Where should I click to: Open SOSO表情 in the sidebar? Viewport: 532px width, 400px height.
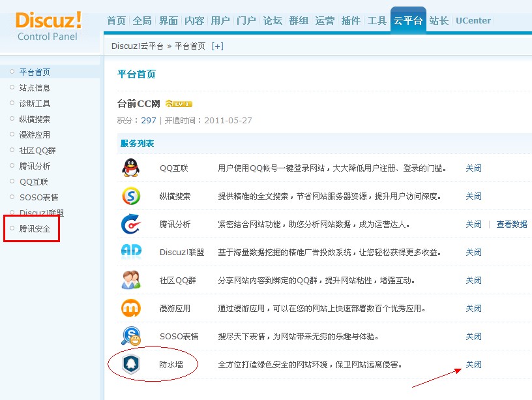(39, 197)
